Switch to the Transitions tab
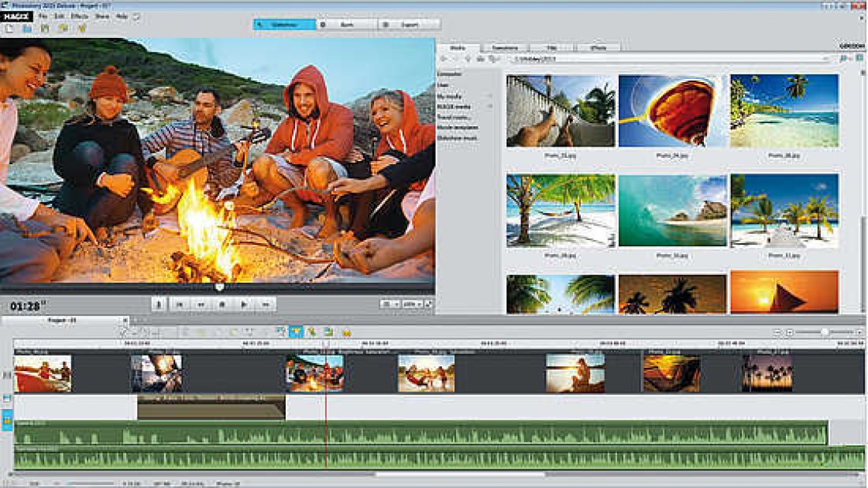The width and height of the screenshot is (868, 488). tap(505, 48)
